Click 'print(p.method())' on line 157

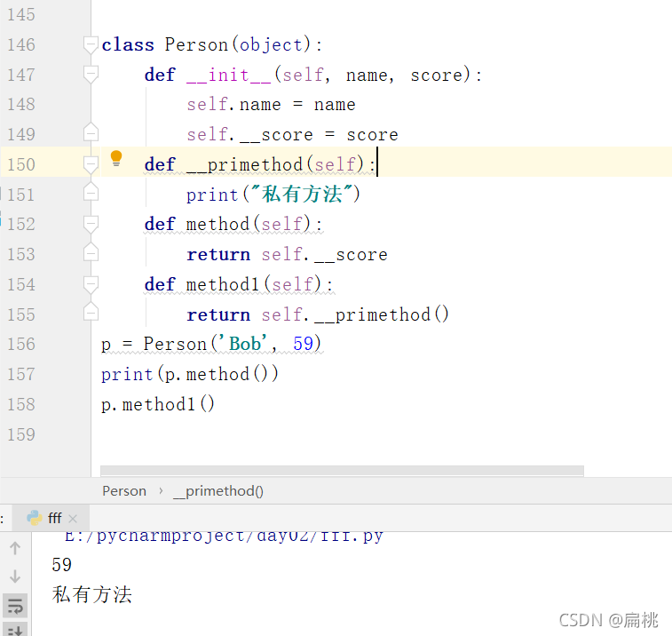(x=190, y=374)
